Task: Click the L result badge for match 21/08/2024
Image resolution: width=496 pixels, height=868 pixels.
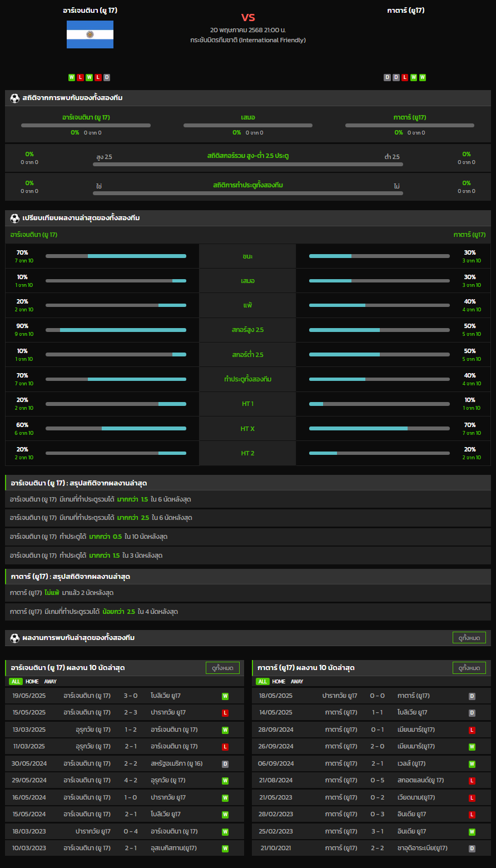Action: tap(472, 781)
